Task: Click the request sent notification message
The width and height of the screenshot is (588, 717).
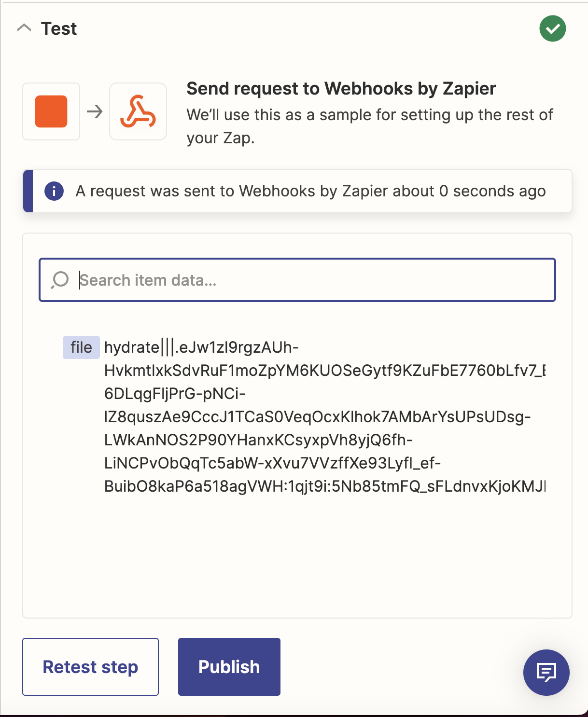Action: (x=310, y=191)
